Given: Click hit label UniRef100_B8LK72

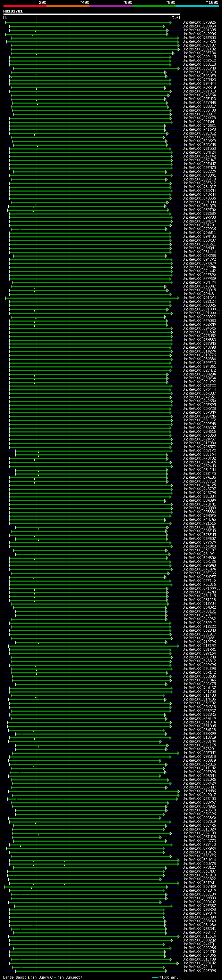Looking at the screenshot, I should coord(199,420).
